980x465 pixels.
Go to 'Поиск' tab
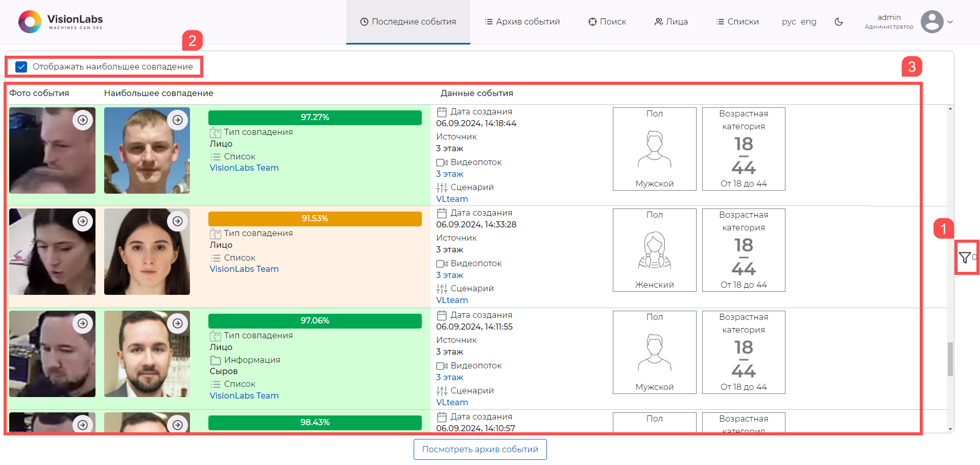607,22
